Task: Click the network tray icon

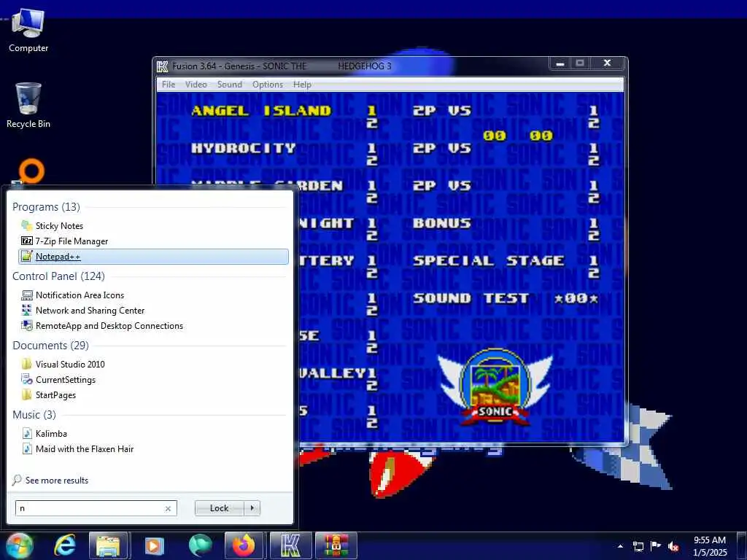Action: [x=638, y=546]
